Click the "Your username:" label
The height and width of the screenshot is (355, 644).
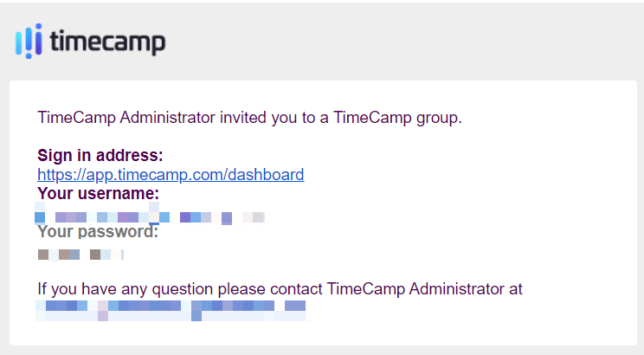[x=98, y=193]
